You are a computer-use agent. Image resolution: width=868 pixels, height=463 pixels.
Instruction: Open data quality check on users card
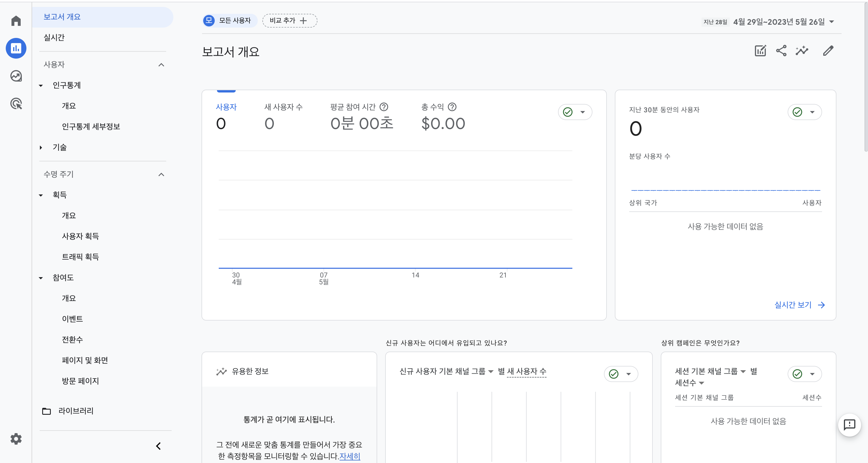pos(575,112)
